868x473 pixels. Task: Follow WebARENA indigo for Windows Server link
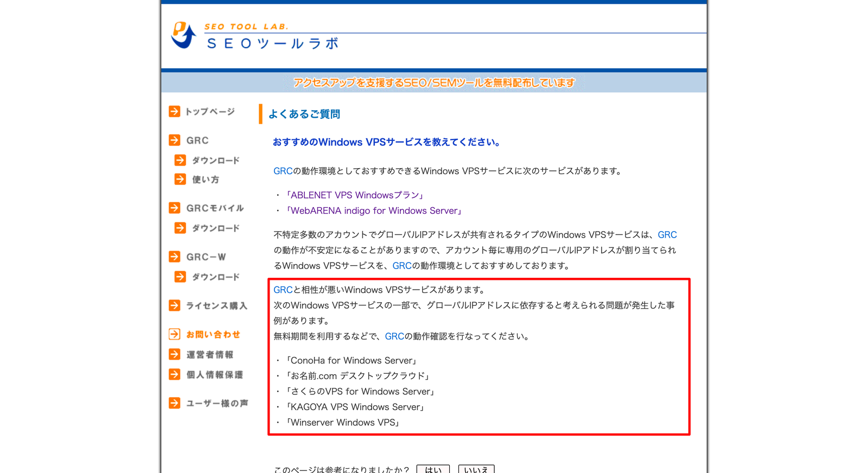(x=374, y=211)
